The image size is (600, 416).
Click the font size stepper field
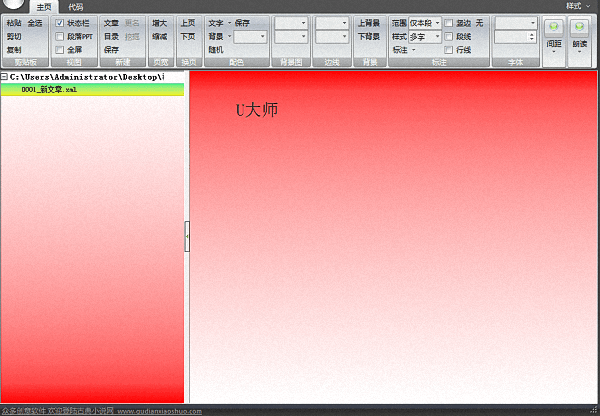click(x=515, y=37)
